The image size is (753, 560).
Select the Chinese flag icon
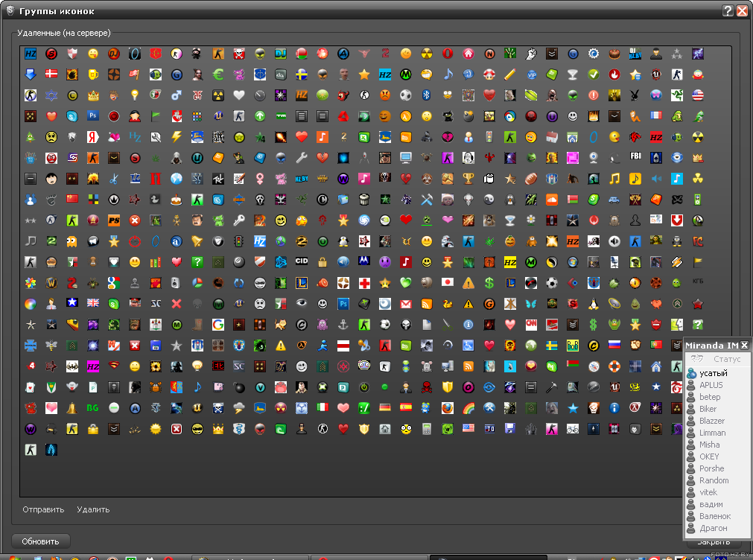point(72,200)
